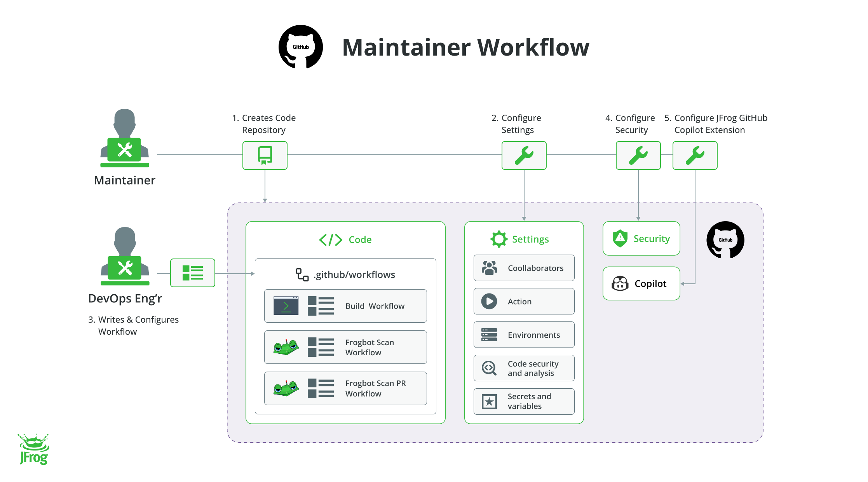868x482 pixels.
Task: Click the green Settings gear icon
Action: tap(498, 239)
